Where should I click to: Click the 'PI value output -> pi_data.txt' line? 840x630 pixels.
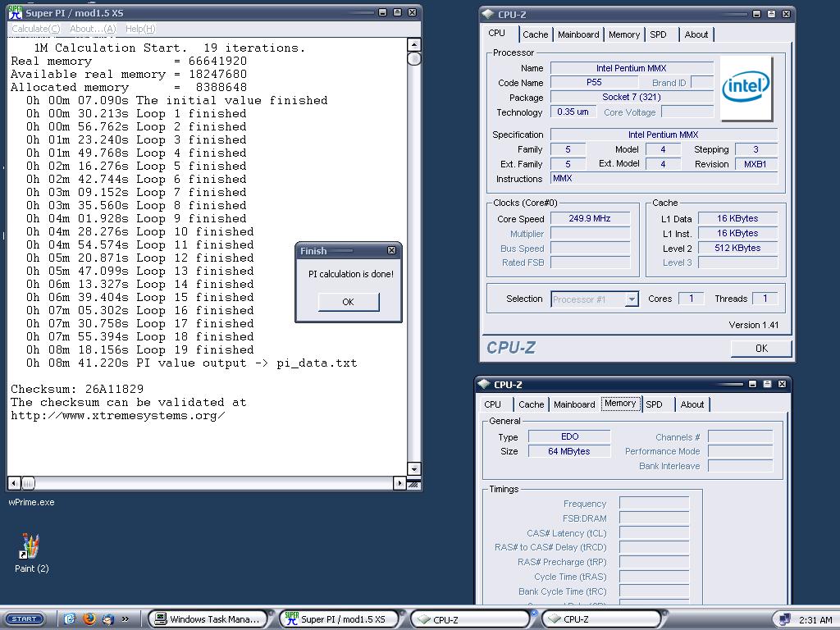pos(192,363)
